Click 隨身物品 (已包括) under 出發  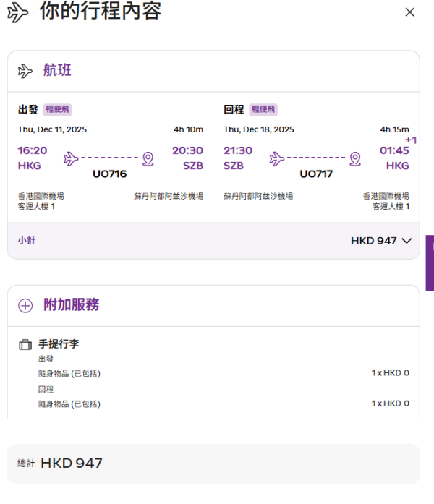(x=69, y=374)
